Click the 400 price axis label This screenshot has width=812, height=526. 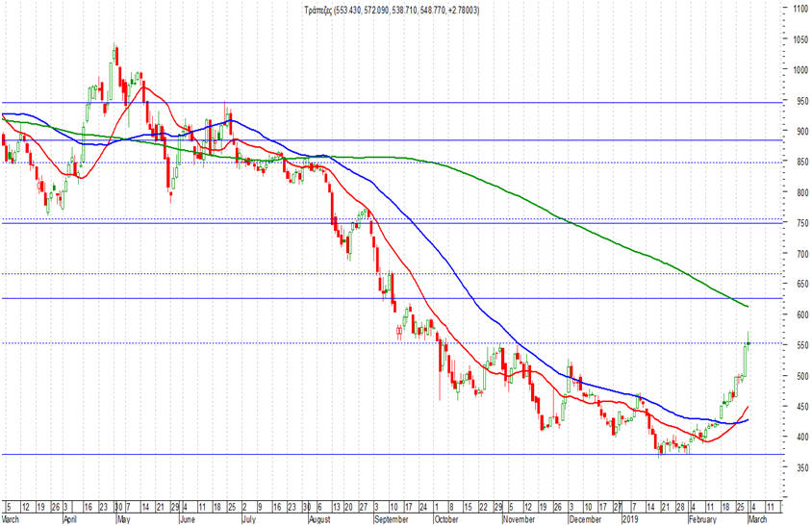coord(802,437)
